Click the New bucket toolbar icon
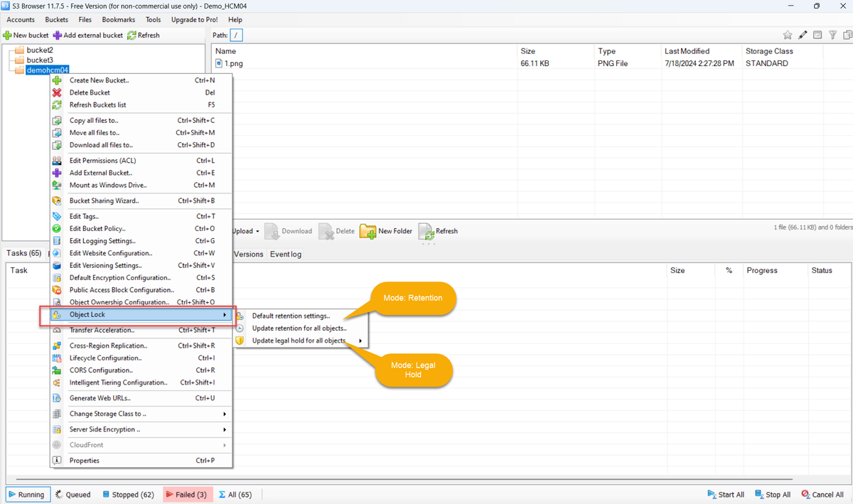 pos(8,35)
